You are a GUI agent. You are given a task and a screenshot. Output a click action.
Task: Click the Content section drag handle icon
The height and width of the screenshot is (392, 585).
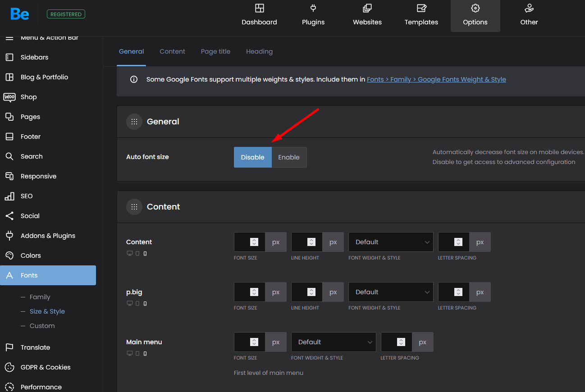click(134, 207)
